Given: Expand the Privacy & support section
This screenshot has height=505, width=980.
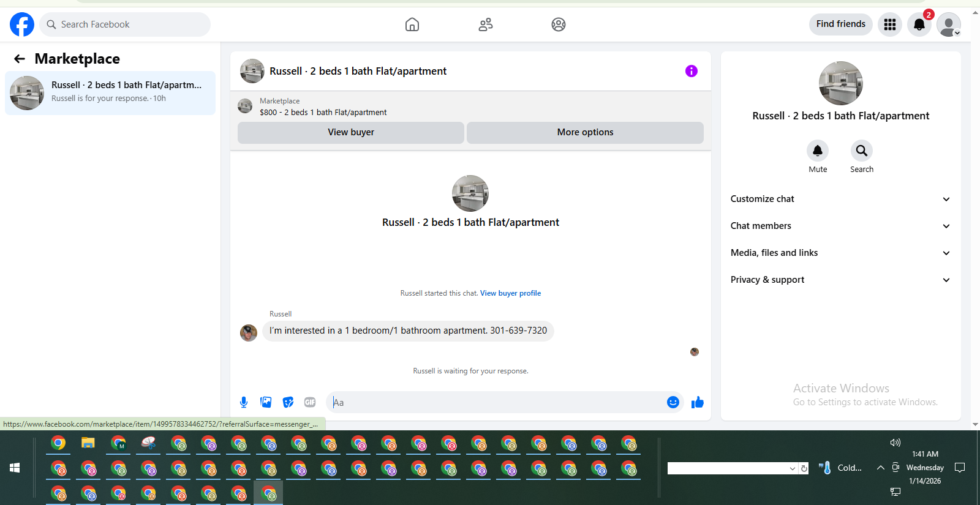Looking at the screenshot, I should pyautogui.click(x=841, y=280).
